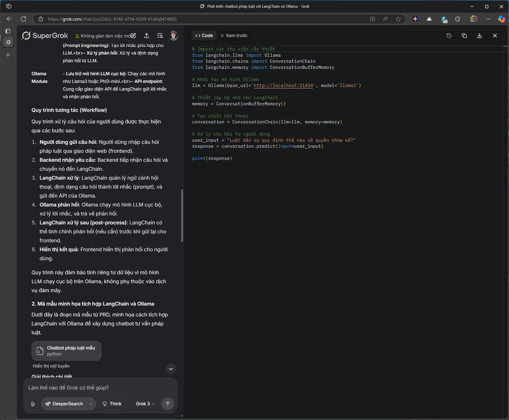Viewport: 509px width, 420px height.
Task: Open Không gian làm việc mới workspace
Action: pos(103,36)
